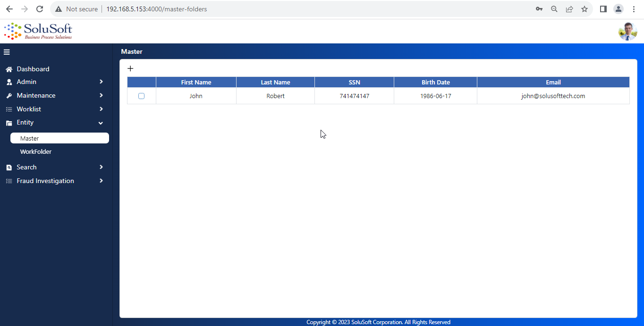The width and height of the screenshot is (644, 326).
Task: Collapse the Entity menu chevron
Action: (101, 123)
